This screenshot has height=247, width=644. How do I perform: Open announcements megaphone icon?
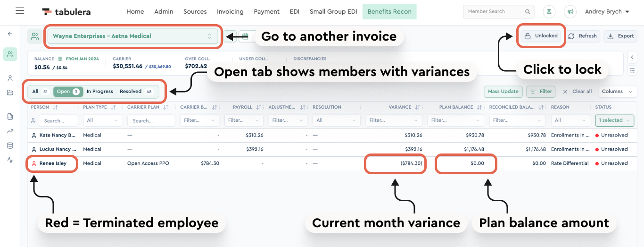(x=570, y=11)
